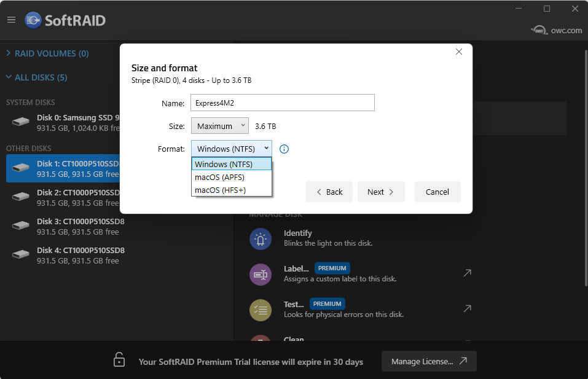
Task: Click 'Assigns a custom label to this disk.'
Action: click(340, 279)
